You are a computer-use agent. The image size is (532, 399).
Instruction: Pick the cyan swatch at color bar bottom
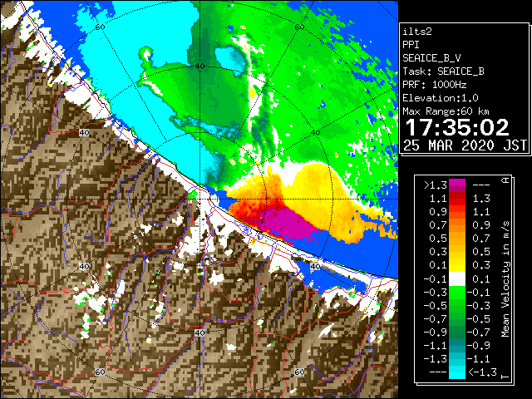click(457, 372)
